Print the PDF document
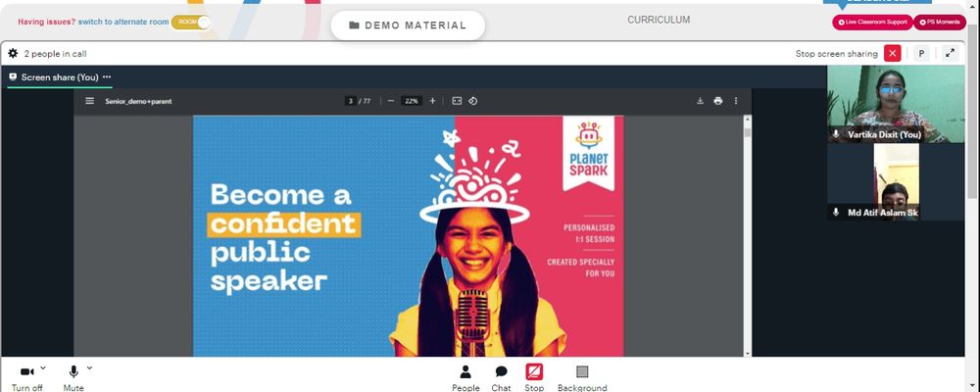 [718, 101]
